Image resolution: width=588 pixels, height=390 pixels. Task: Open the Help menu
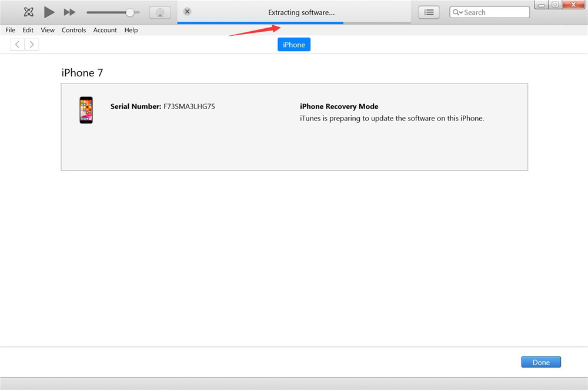[131, 30]
